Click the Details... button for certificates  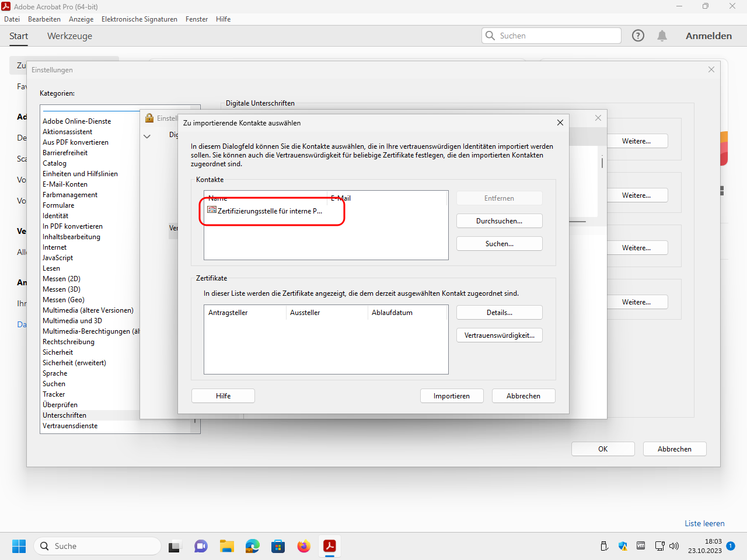point(499,313)
